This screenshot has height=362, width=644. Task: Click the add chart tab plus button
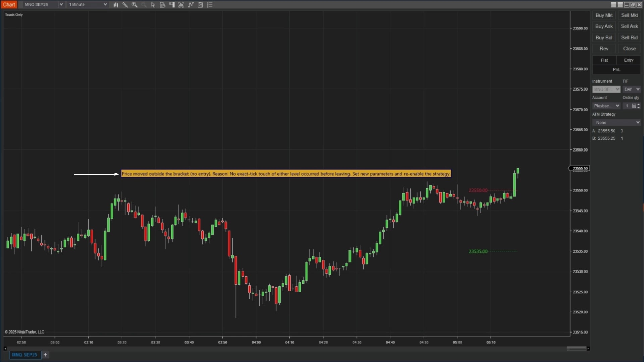tap(46, 355)
